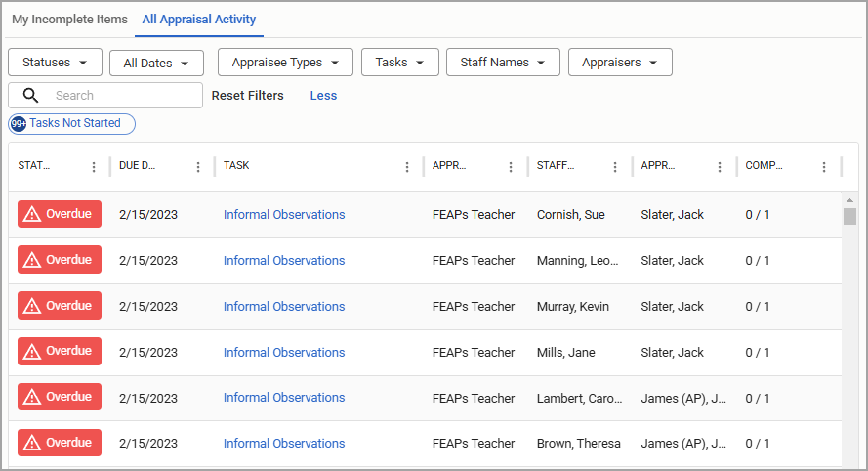Toggle the Tasks Not Started filter chip
Viewport: 868px width, 471px height.
[71, 123]
